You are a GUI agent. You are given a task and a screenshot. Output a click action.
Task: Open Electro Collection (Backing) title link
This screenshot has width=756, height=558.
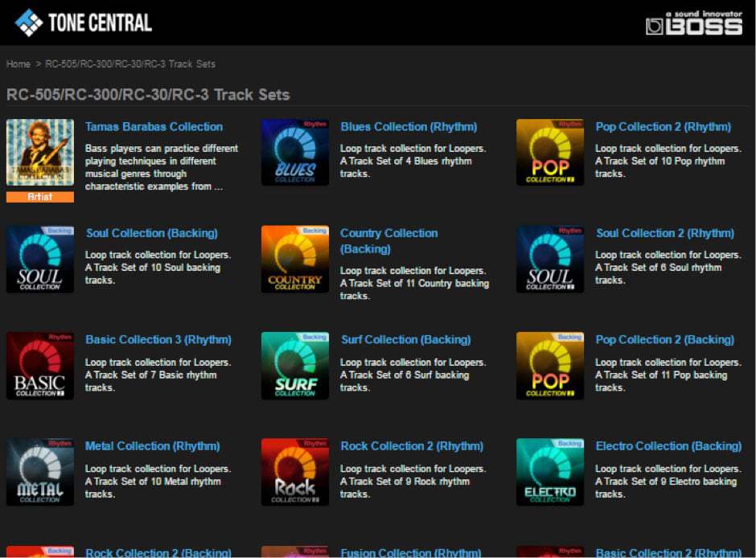coord(668,446)
